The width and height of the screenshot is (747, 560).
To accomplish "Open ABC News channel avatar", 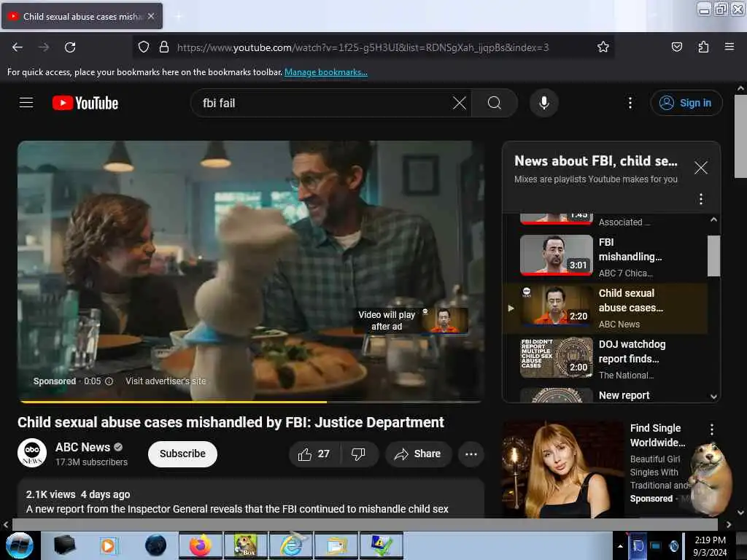I will coord(32,453).
